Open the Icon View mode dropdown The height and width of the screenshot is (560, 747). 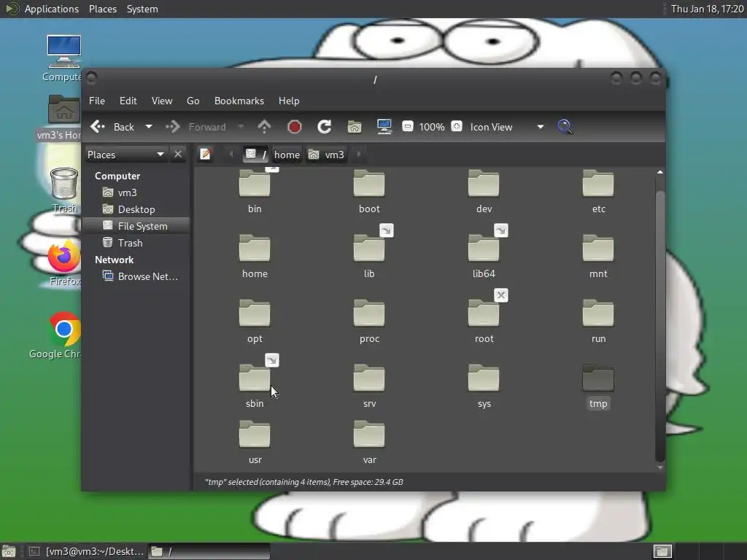(x=507, y=127)
